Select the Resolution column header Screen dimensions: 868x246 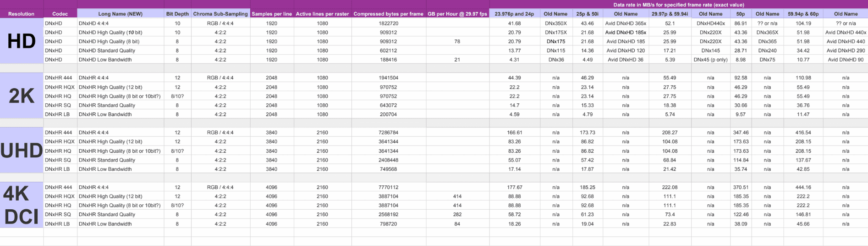tap(22, 14)
